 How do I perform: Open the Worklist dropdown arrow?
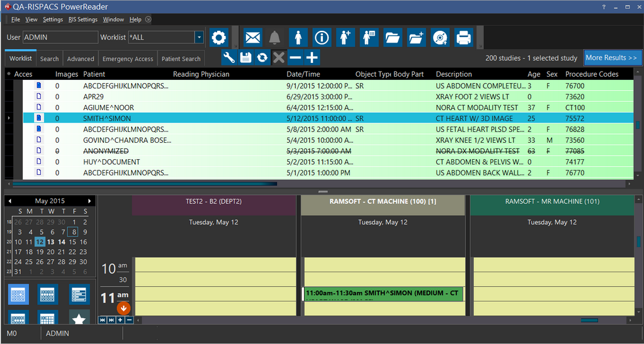pyautogui.click(x=199, y=38)
